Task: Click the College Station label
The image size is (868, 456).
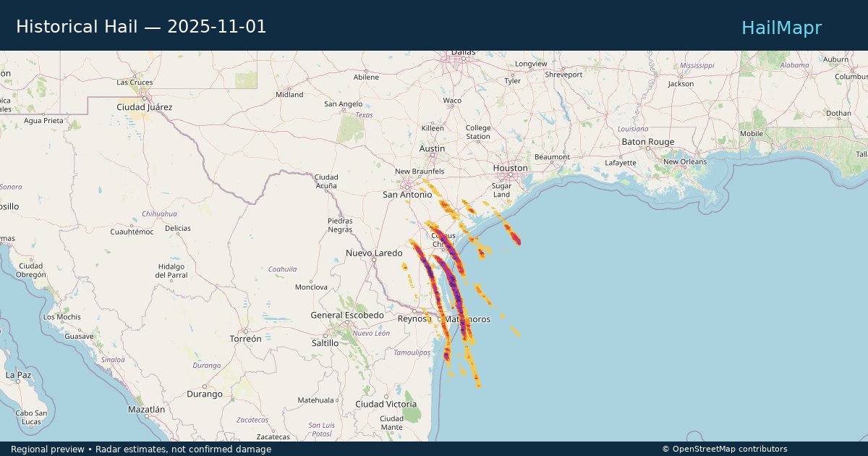Action: (x=477, y=132)
